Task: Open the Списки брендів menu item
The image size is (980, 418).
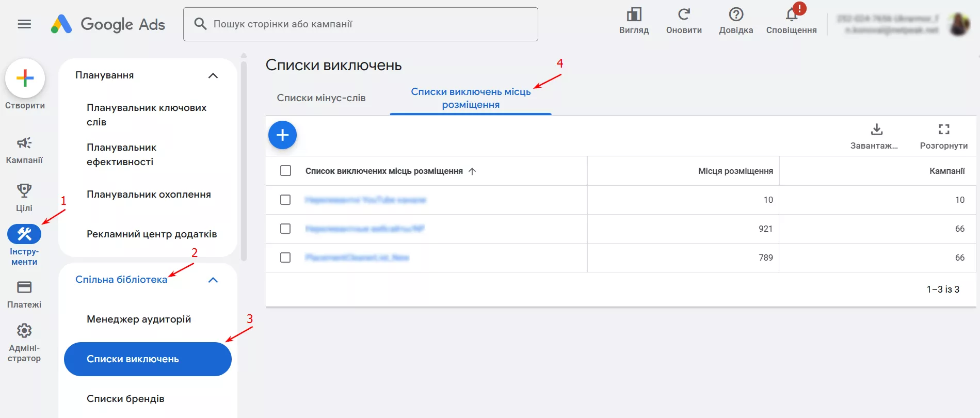Action: [125, 398]
